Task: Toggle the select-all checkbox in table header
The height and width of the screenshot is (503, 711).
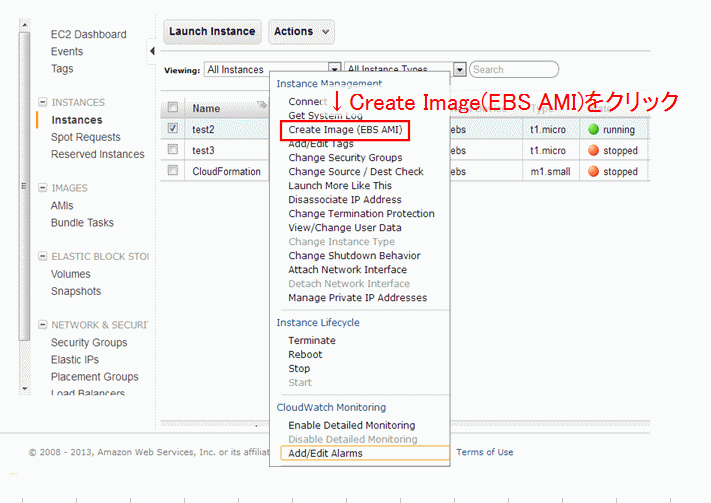Action: pyautogui.click(x=173, y=107)
